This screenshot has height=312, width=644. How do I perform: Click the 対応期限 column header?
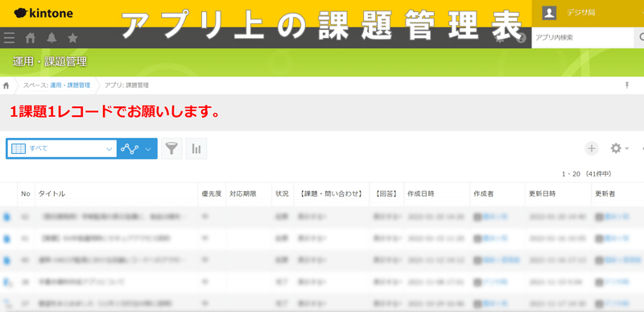click(249, 194)
